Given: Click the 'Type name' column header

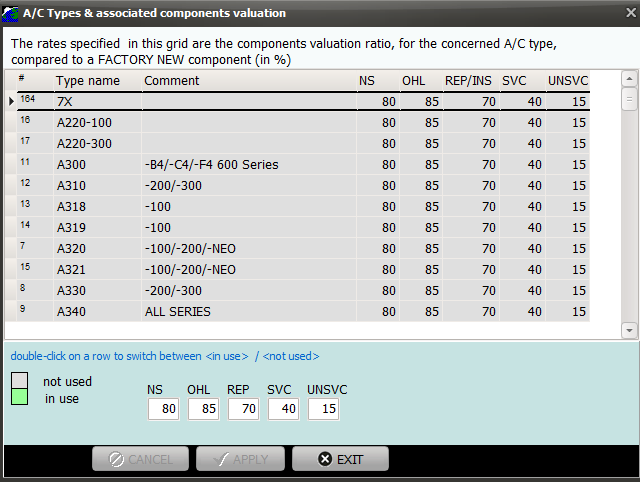Looking at the screenshot, I should pyautogui.click(x=98, y=80).
